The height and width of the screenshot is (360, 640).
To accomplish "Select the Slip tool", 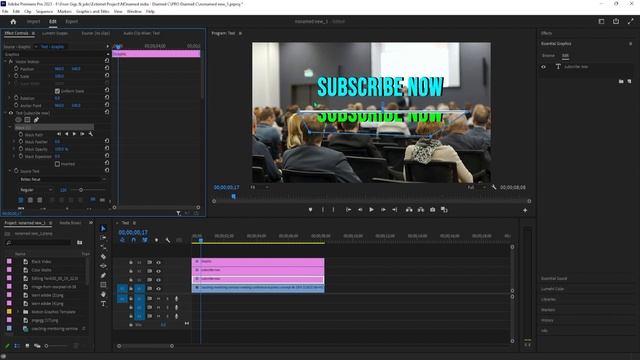I will pos(103,266).
